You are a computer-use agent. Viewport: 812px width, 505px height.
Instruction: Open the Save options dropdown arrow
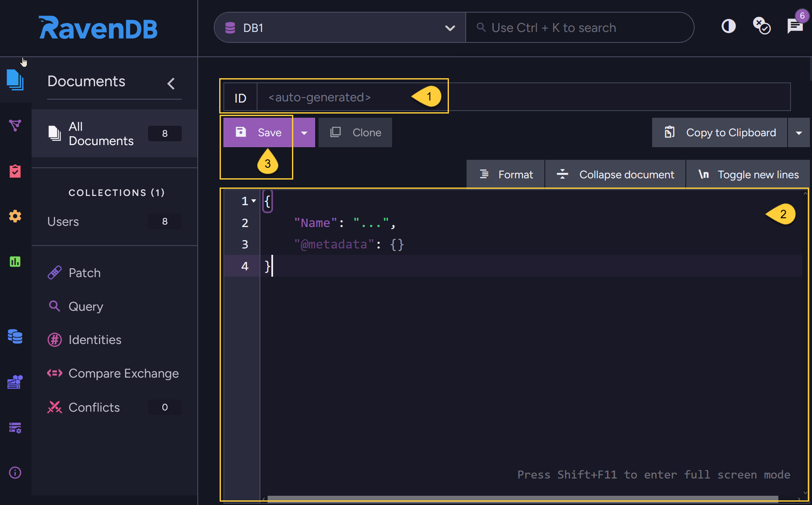pyautogui.click(x=304, y=132)
